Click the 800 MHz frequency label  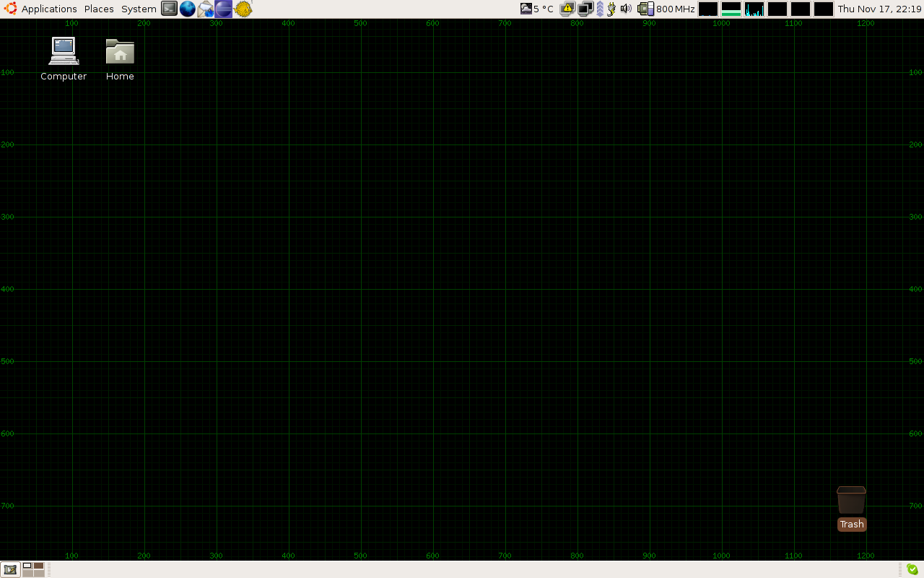(x=676, y=9)
